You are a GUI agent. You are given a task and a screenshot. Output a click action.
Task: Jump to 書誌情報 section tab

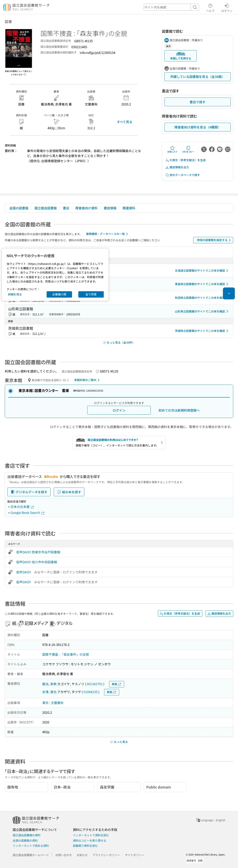pos(110,208)
